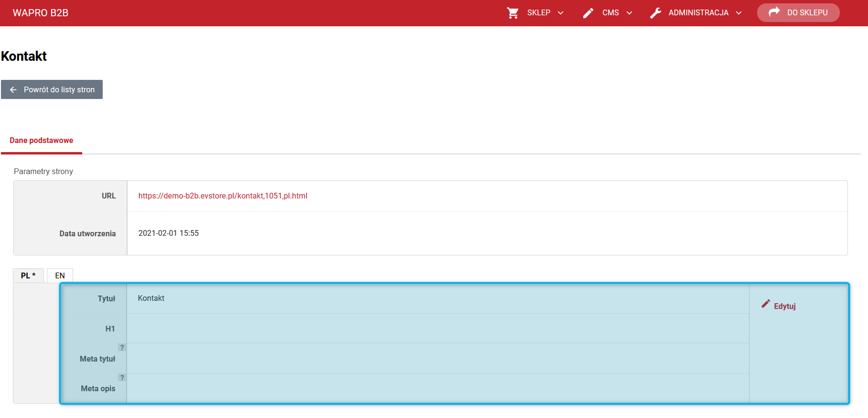Image resolution: width=868 pixels, height=418 pixels.
Task: Click the creation date 2021-02-01 15:55
Action: click(169, 233)
